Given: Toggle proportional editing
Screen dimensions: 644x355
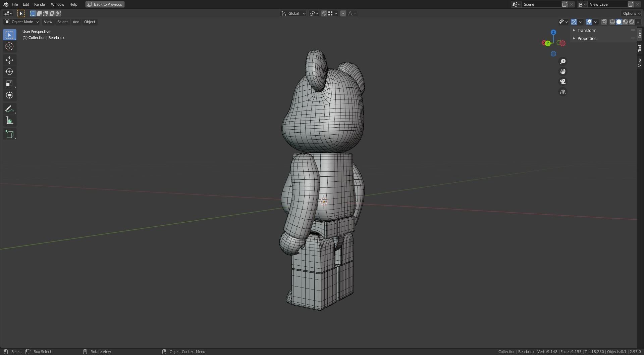Looking at the screenshot, I should coord(343,13).
